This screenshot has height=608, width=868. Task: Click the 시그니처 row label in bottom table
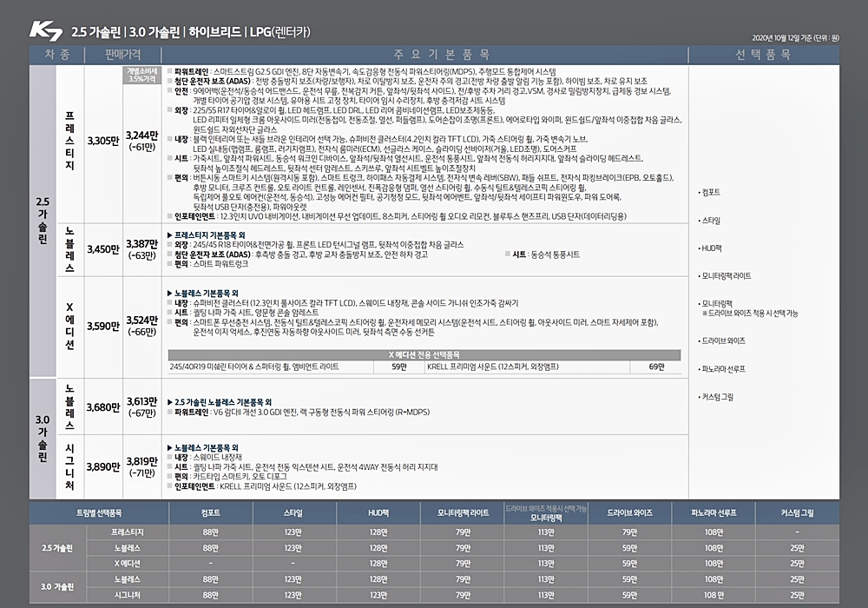click(x=128, y=595)
